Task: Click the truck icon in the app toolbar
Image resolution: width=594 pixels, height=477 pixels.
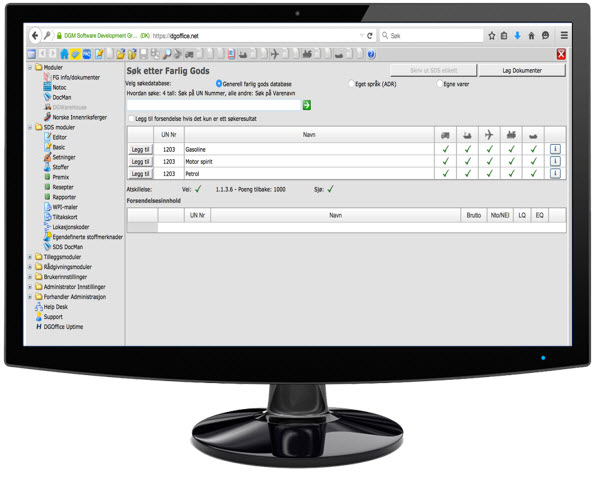Action: (189, 55)
